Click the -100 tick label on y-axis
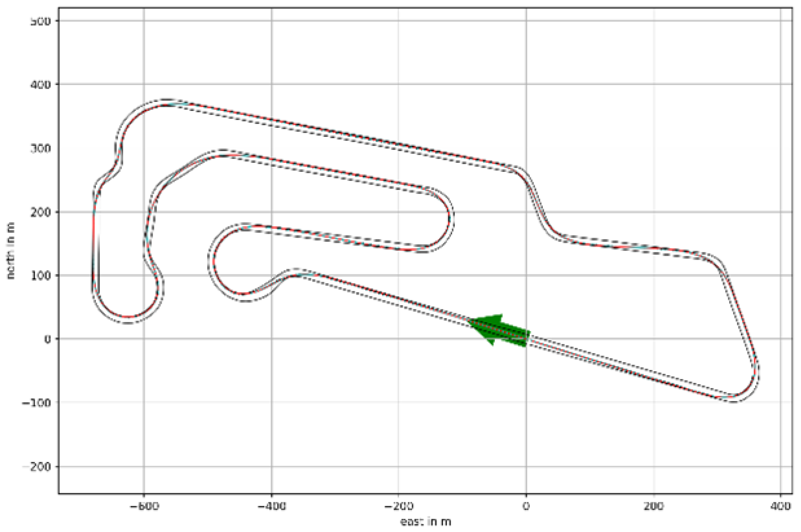Viewport: 801px width, 532px height. 36,403
